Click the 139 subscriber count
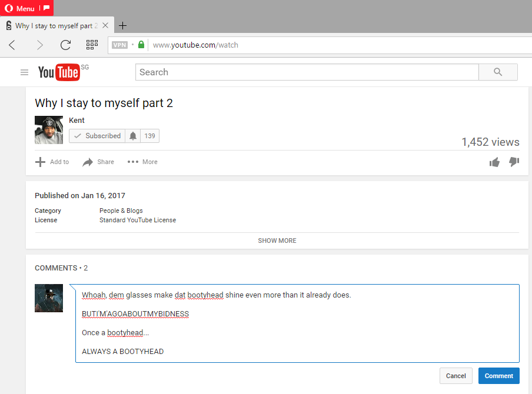This screenshot has width=532, height=394. 149,136
